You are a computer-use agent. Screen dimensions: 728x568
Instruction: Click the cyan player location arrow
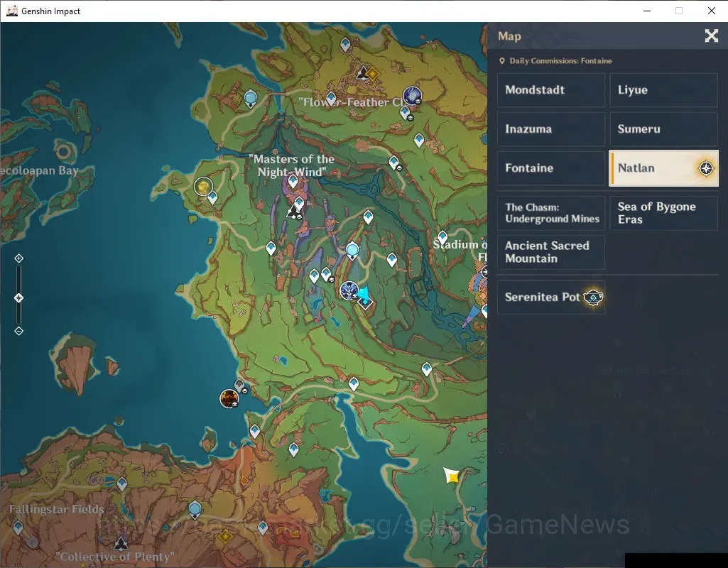pyautogui.click(x=363, y=294)
